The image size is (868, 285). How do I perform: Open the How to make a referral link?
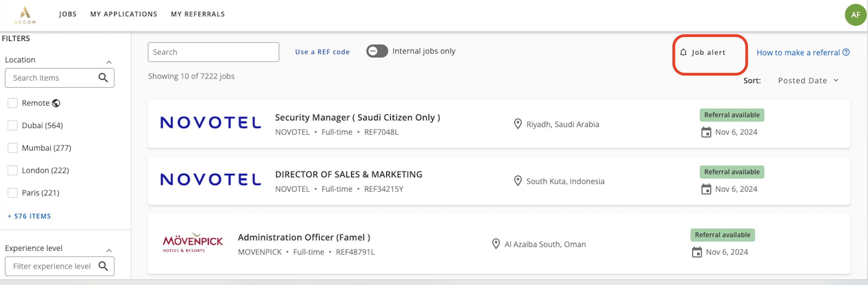pos(798,52)
